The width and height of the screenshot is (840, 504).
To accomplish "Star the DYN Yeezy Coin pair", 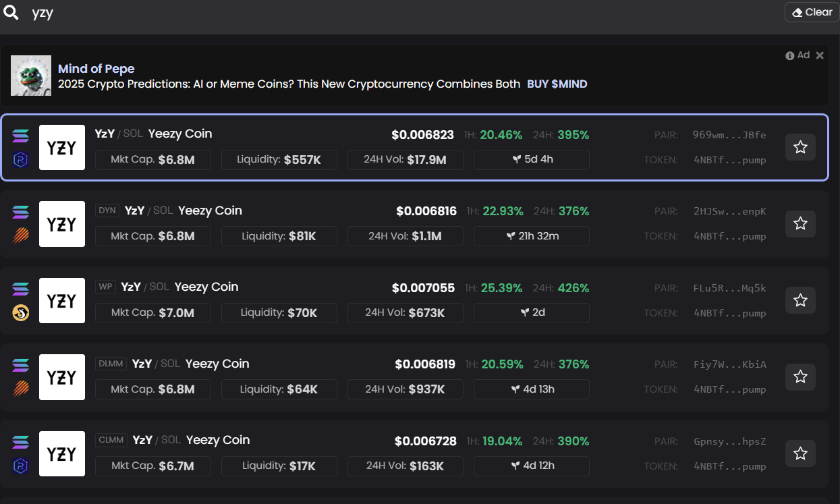I will pyautogui.click(x=800, y=224).
